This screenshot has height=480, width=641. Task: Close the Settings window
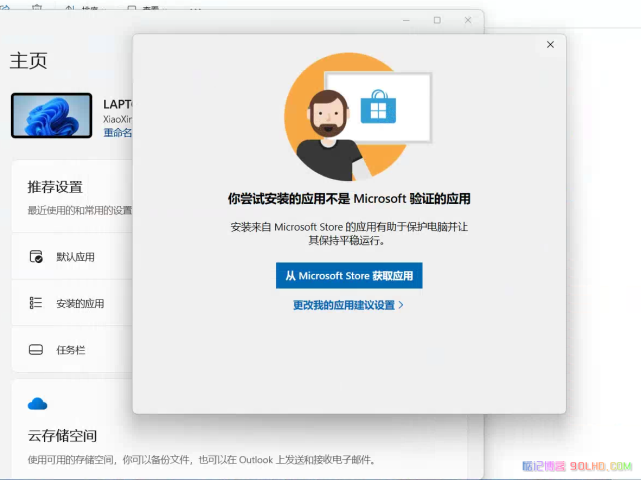tap(468, 20)
